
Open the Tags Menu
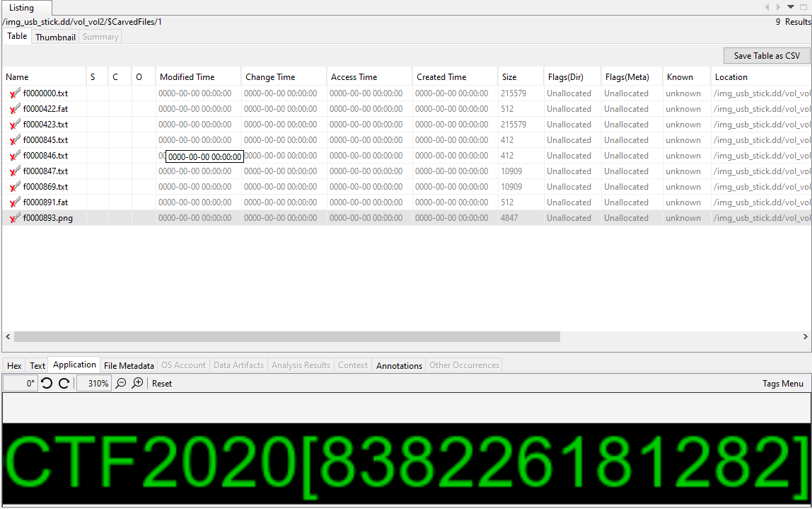click(x=782, y=384)
